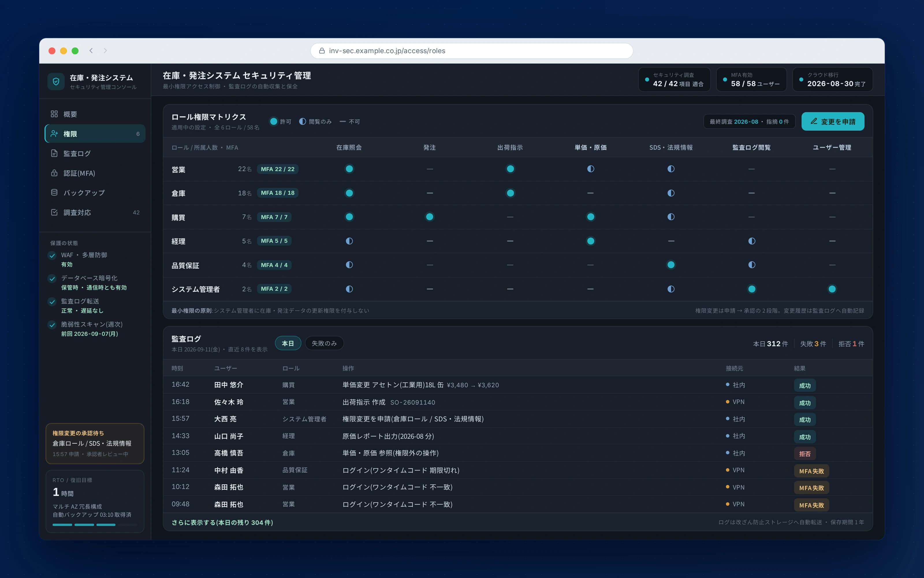Click the padlock icon in the address bar

322,51
